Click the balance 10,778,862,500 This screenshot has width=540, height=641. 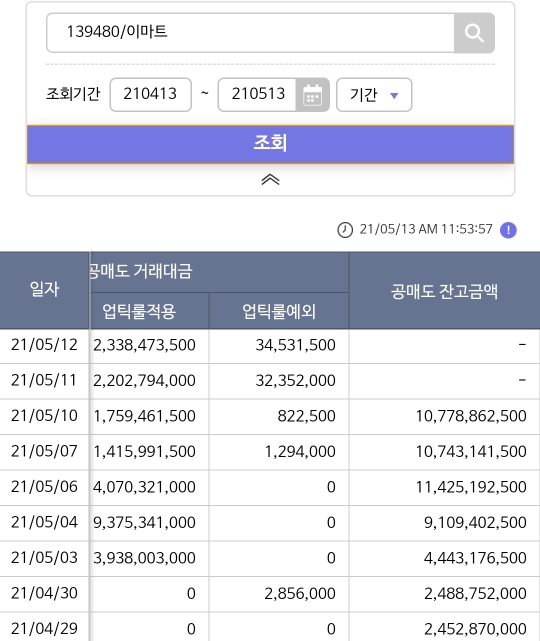coord(471,416)
